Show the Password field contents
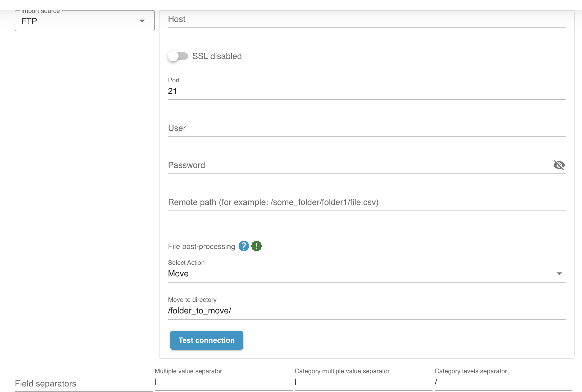This screenshot has width=582, height=392. 559,165
